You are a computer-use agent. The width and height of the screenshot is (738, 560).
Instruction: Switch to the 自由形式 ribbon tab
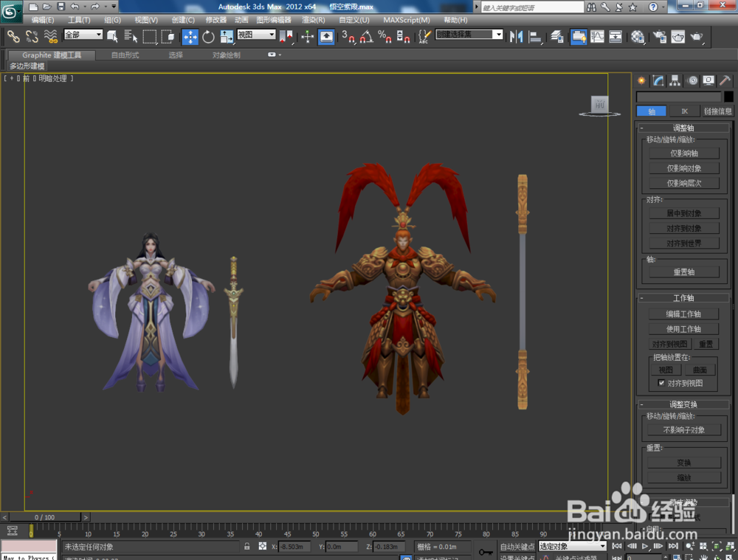coord(125,55)
